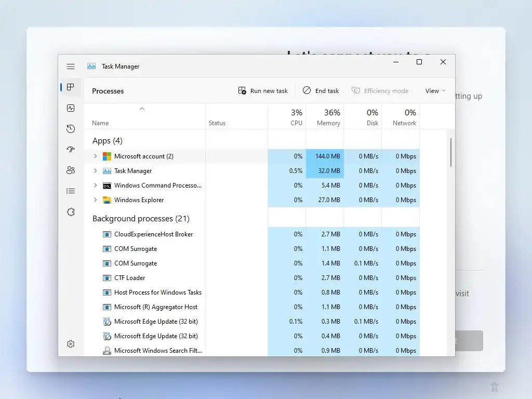Toggle sort arrow above Name column

click(x=142, y=109)
